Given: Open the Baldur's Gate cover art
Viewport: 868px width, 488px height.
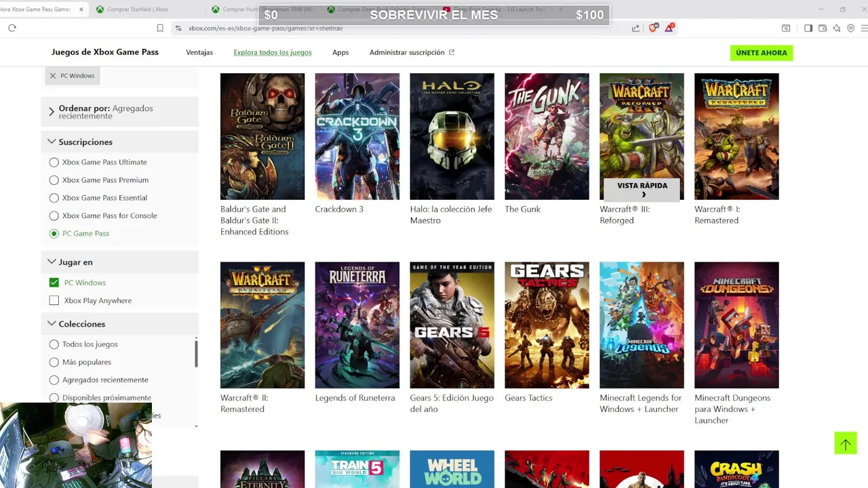Looking at the screenshot, I should click(262, 136).
